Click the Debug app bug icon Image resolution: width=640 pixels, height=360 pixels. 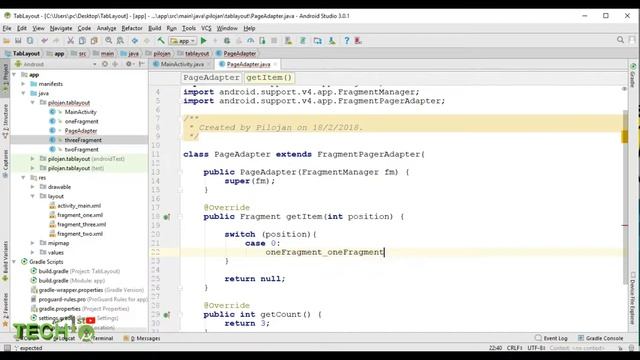click(227, 41)
